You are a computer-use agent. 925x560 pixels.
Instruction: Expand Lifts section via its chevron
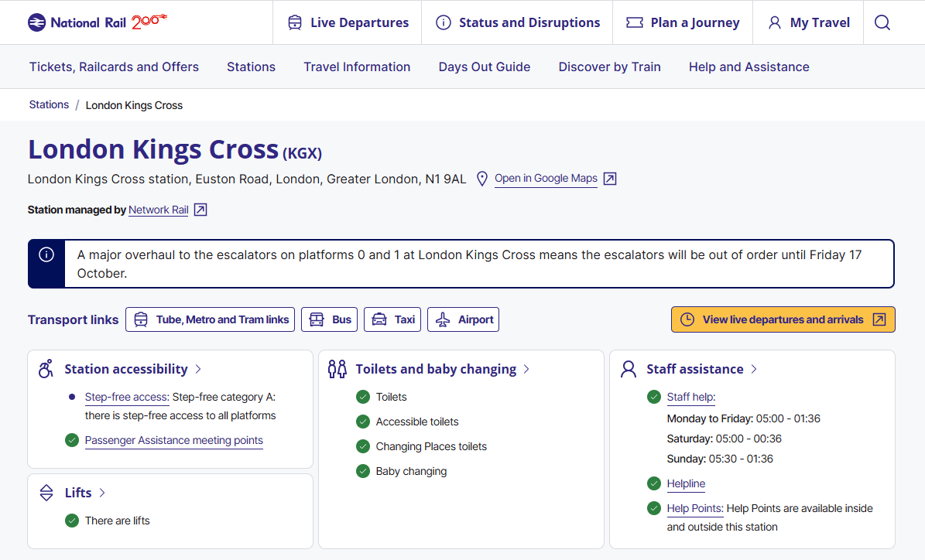pyautogui.click(x=102, y=493)
